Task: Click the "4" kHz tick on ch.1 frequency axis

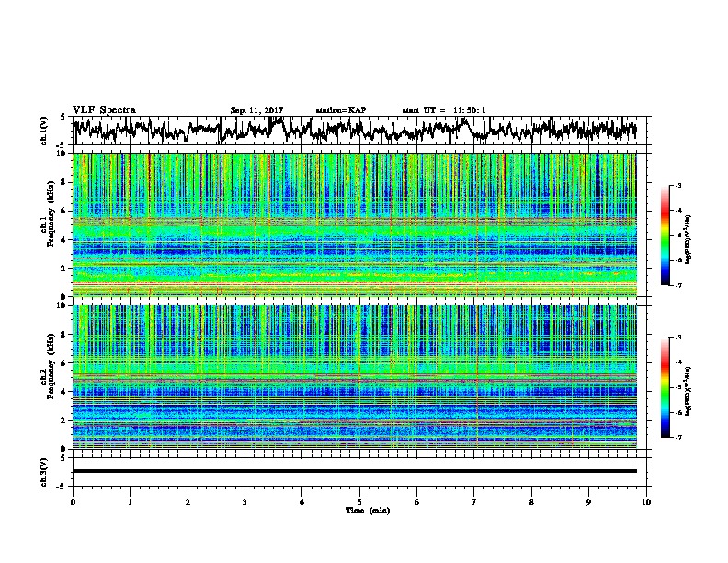Action: [64, 240]
